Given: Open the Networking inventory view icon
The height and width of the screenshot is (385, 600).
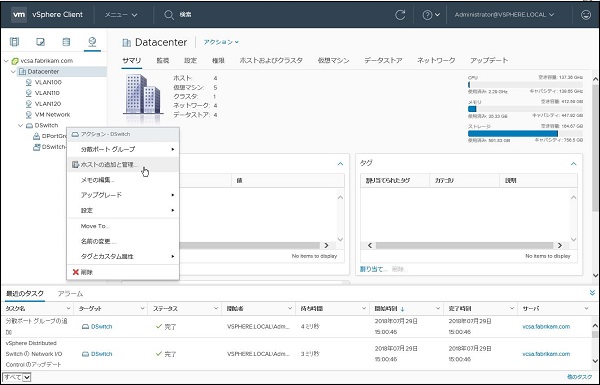Looking at the screenshot, I should click(x=92, y=41).
